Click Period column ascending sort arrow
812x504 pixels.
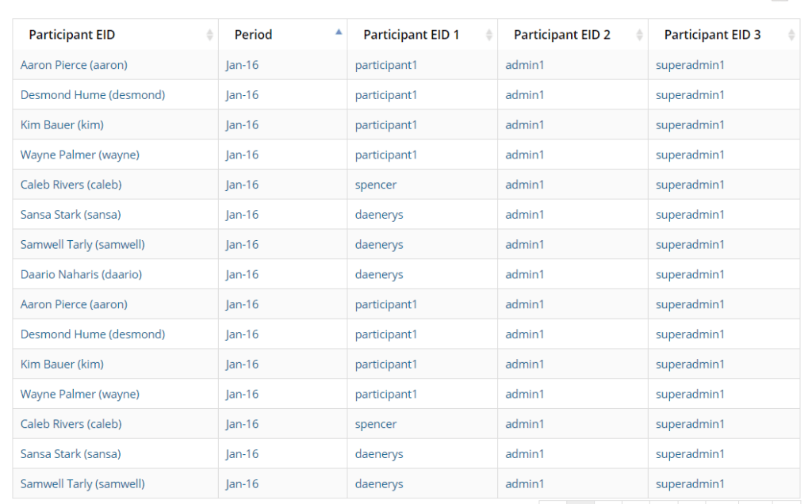coord(339,32)
